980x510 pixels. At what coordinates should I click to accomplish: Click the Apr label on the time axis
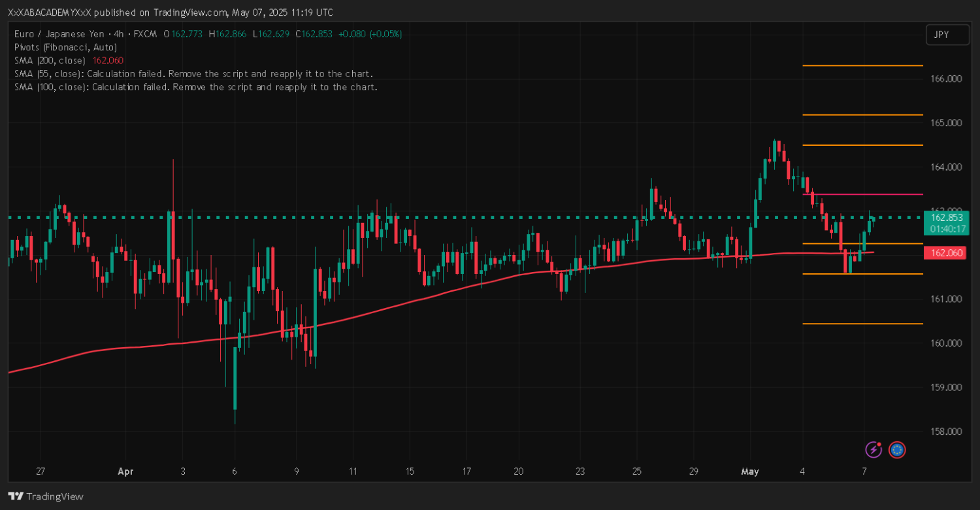coord(125,471)
